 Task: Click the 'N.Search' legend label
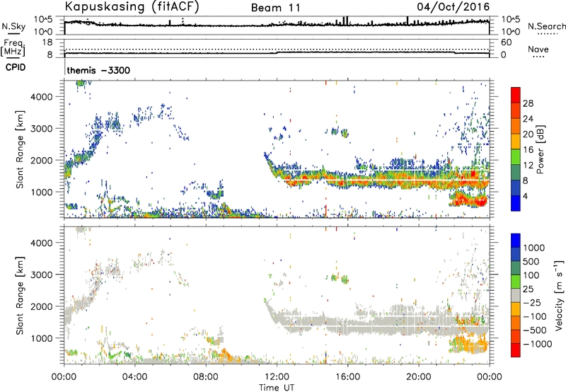(546, 26)
